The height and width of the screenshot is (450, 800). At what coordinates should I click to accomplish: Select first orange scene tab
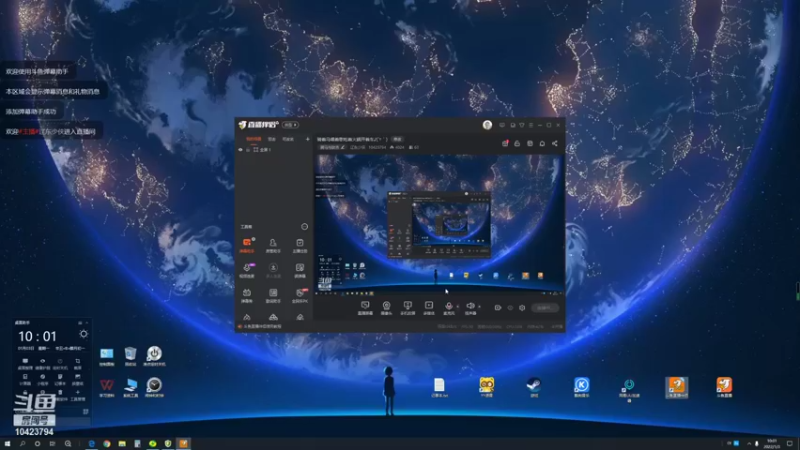coord(253,139)
